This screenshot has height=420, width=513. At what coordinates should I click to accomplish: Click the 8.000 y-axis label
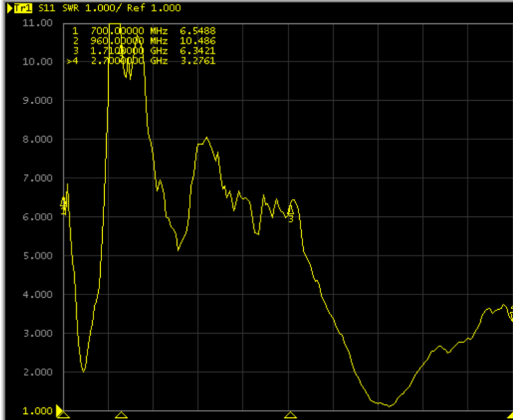(x=37, y=140)
